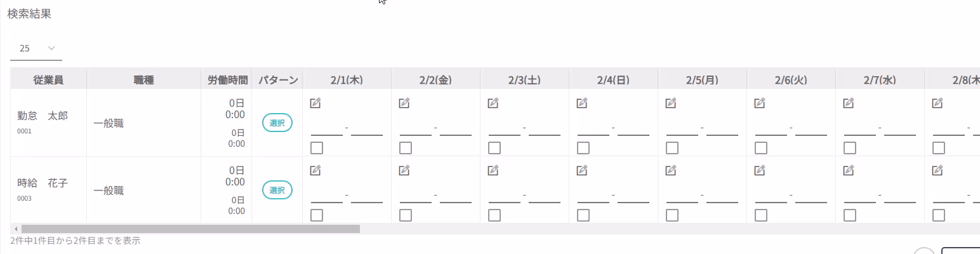Click edit icon for 時給 花子 on 2/6(火)
The image size is (980, 254).
pyautogui.click(x=760, y=170)
